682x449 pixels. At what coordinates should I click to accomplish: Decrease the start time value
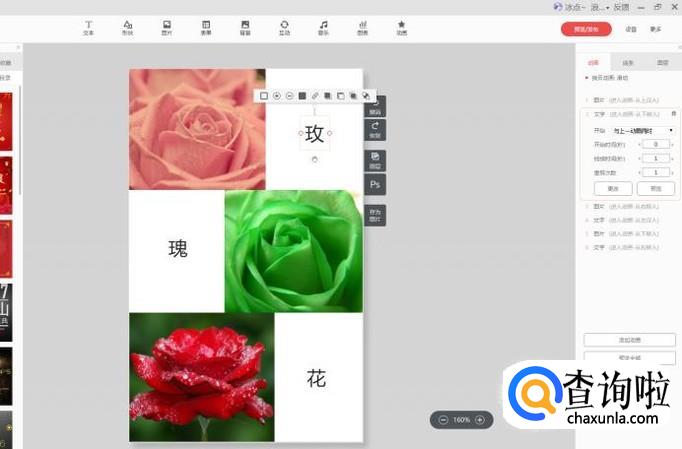[x=639, y=144]
